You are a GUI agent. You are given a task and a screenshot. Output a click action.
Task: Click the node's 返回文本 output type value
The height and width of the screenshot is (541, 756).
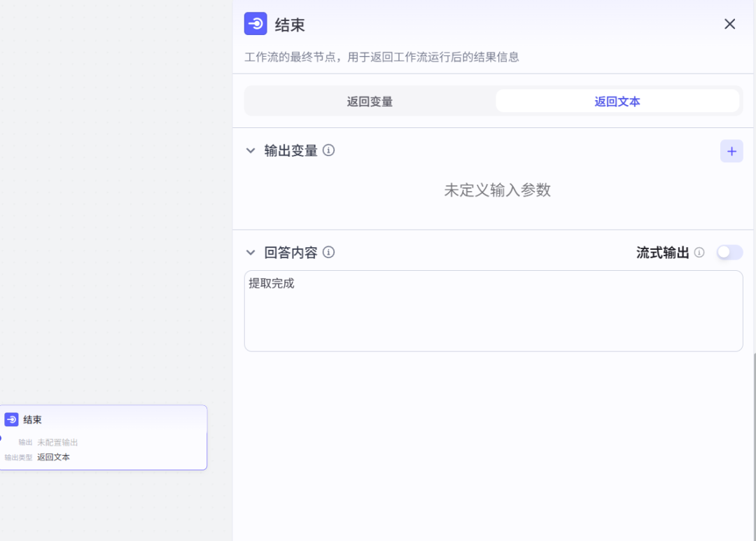53,457
